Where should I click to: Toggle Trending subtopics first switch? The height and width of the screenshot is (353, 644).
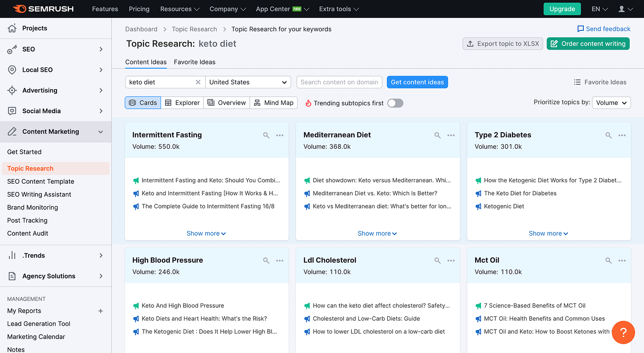coord(395,103)
